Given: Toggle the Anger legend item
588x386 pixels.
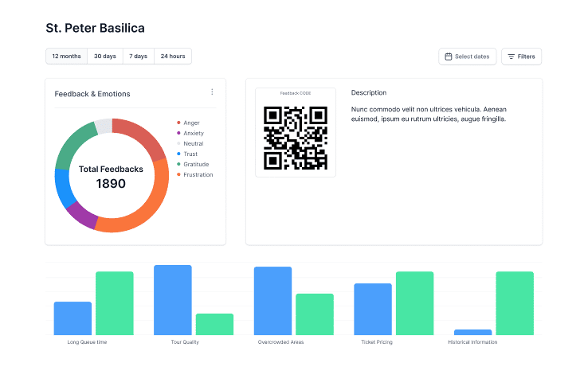Looking at the screenshot, I should tap(191, 123).
